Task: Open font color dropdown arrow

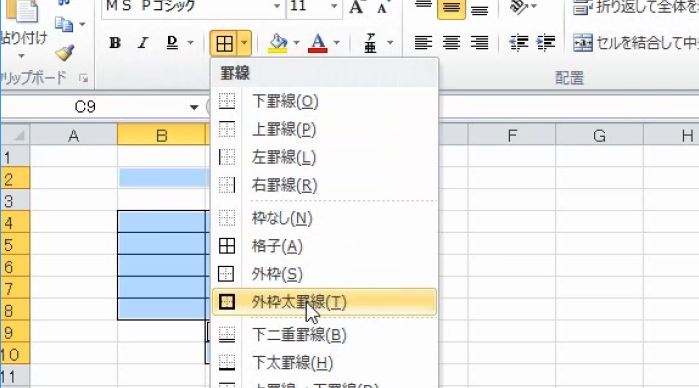Action: (337, 43)
